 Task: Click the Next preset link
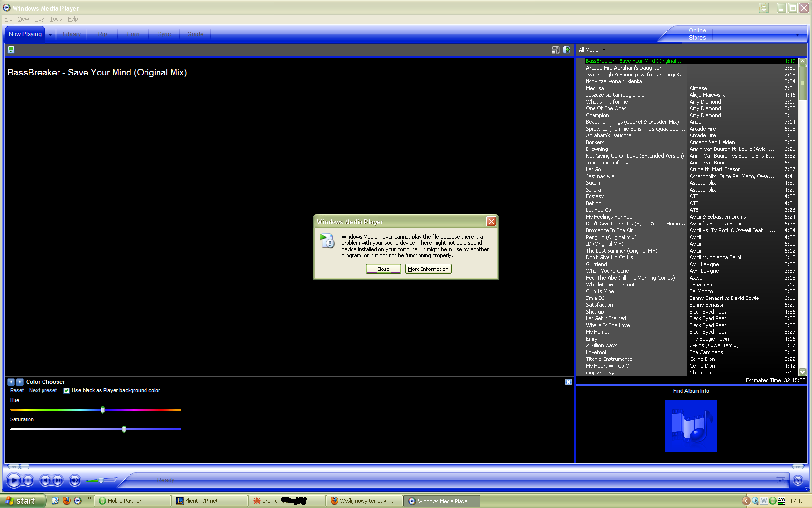click(43, 391)
